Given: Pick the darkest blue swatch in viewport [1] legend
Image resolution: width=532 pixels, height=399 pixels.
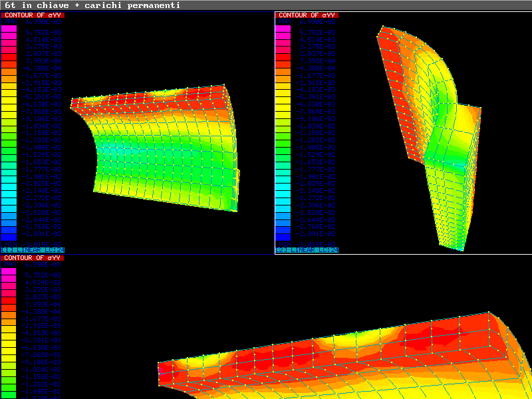Looking at the screenshot, I should point(9,237).
